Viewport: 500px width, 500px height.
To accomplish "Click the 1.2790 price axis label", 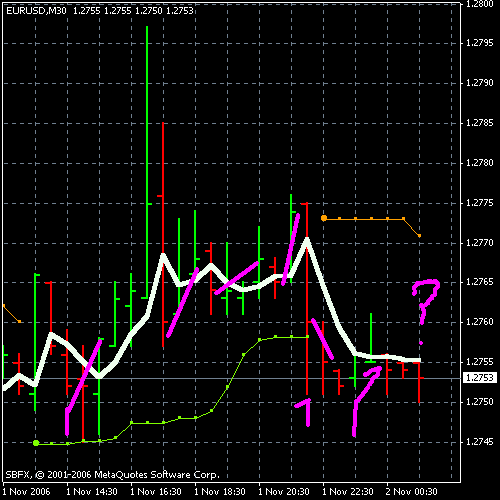I will 480,83.
